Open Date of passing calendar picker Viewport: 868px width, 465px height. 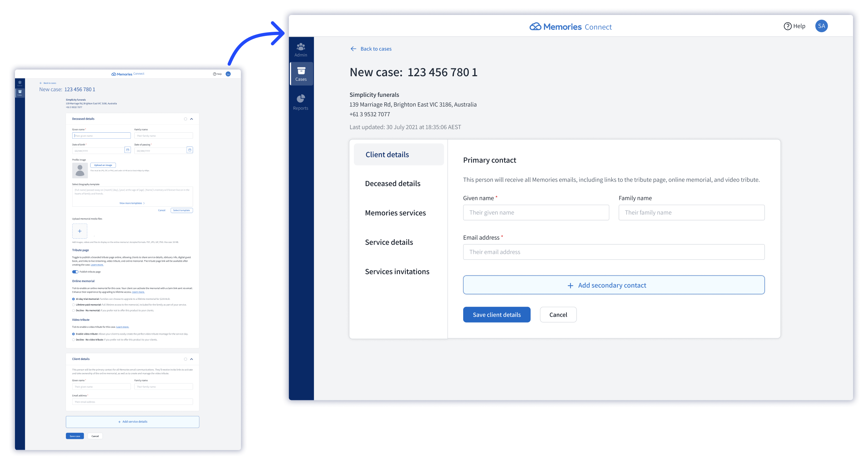coord(190,150)
